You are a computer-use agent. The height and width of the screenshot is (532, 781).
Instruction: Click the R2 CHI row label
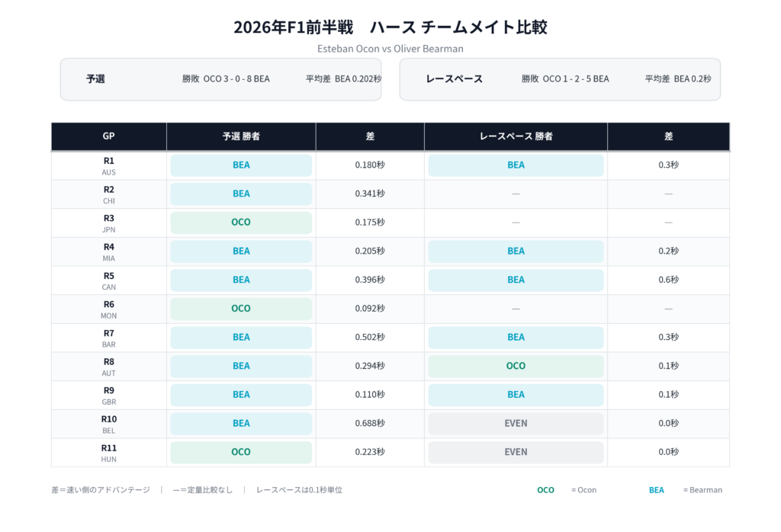pos(108,194)
